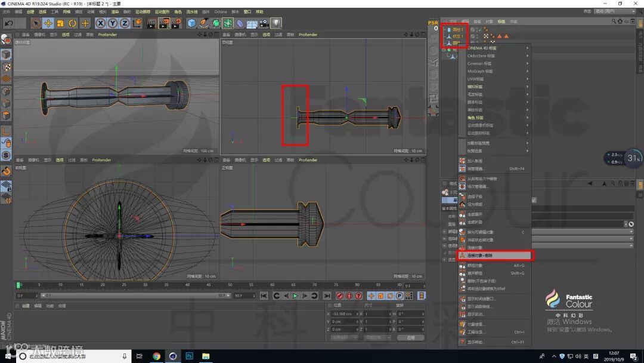Click the 应用 button in coordinates panel
Viewport: 644px width, 363px height.
coord(410,337)
